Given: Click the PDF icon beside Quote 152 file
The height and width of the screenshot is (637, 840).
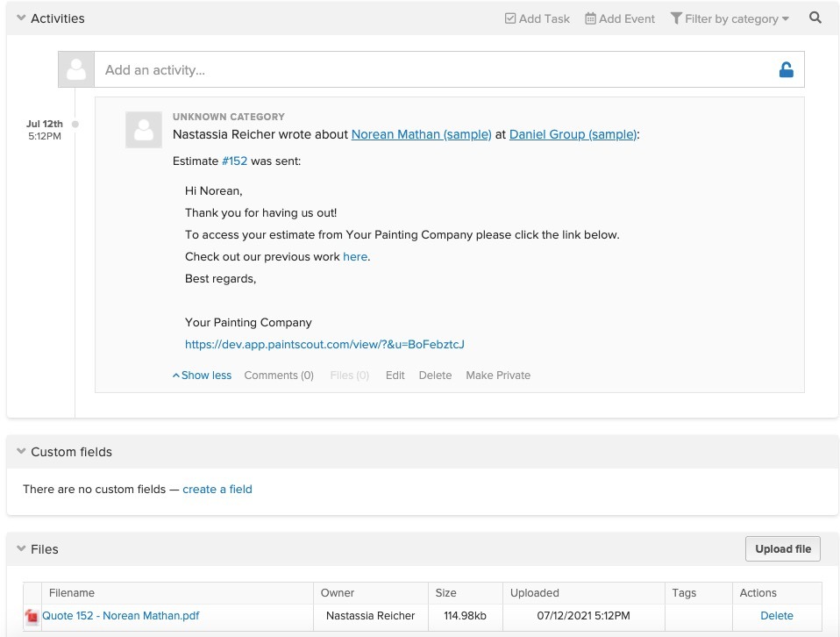Looking at the screenshot, I should click(x=32, y=617).
